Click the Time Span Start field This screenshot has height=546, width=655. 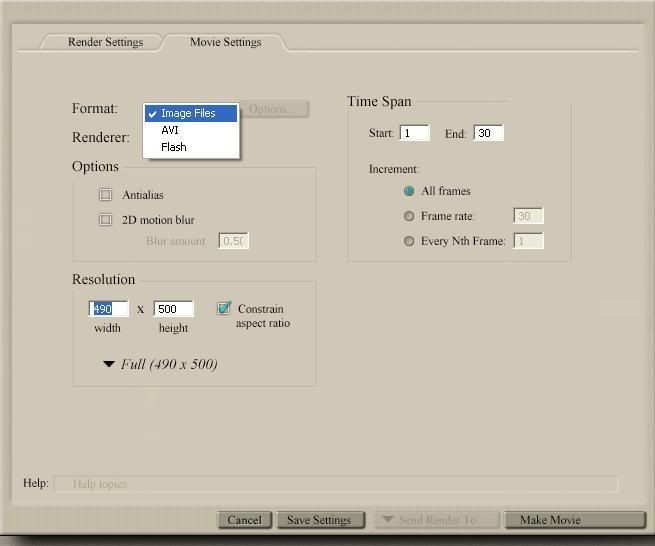click(414, 133)
